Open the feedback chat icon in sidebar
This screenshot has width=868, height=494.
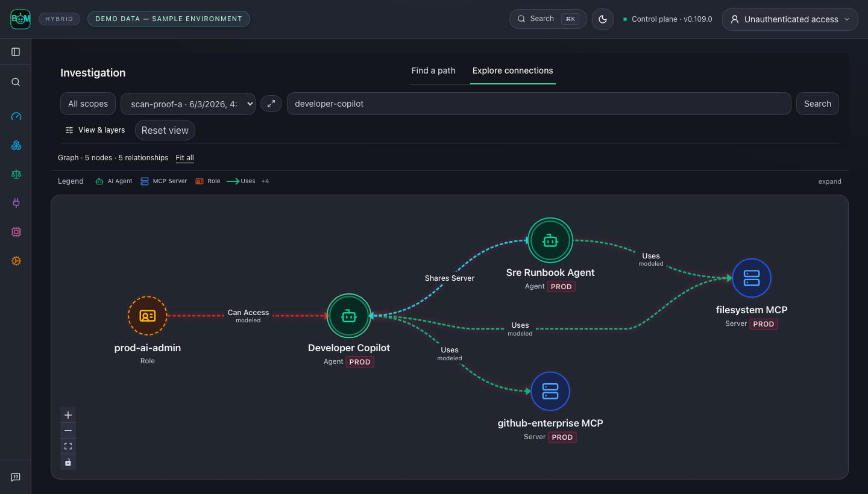[x=16, y=477]
